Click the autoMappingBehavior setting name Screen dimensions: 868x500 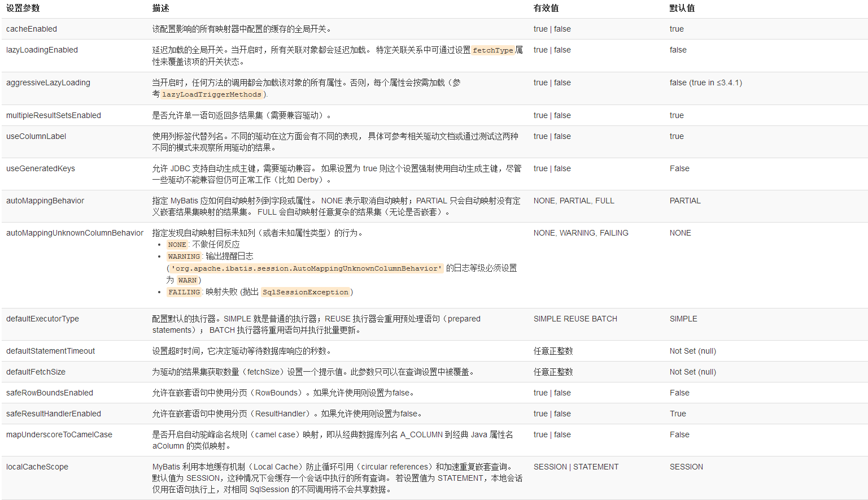click(45, 201)
